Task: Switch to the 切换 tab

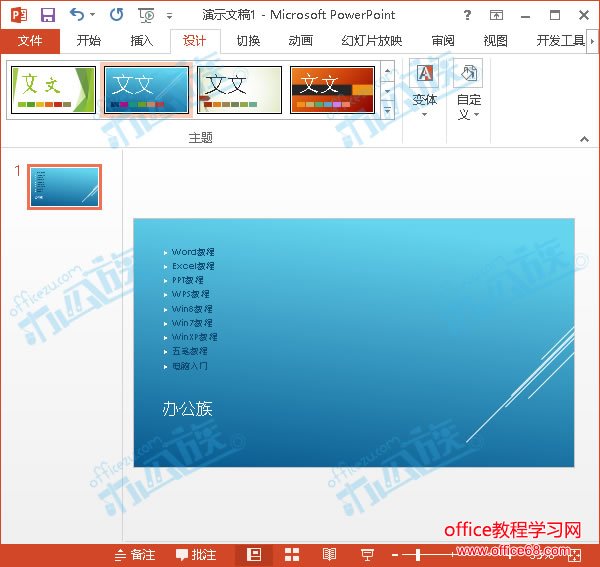Action: pyautogui.click(x=248, y=41)
